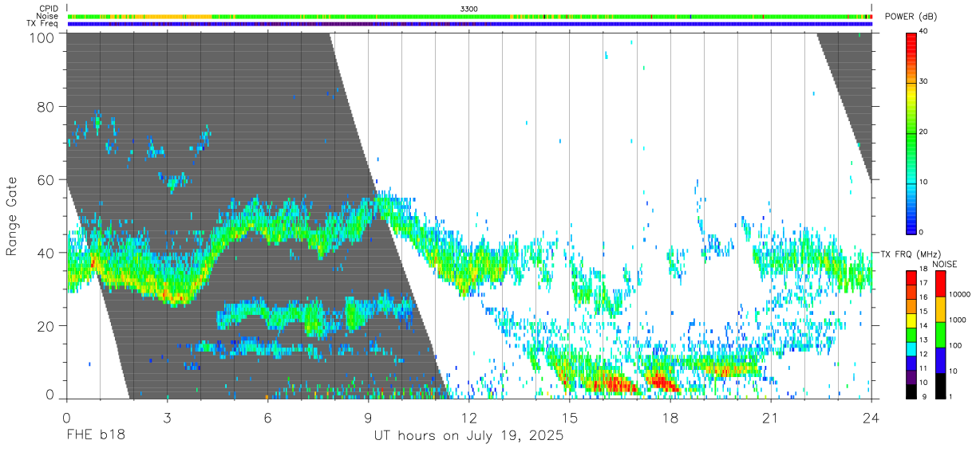This screenshot has height=452, width=980.
Task: Click the 30 label on power colorbar
Action: (924, 81)
